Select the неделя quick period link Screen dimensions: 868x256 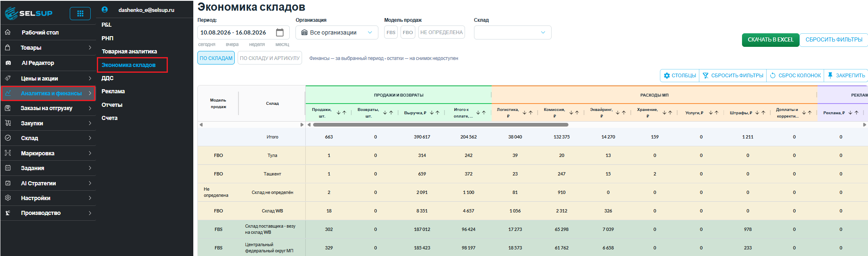pos(257,44)
